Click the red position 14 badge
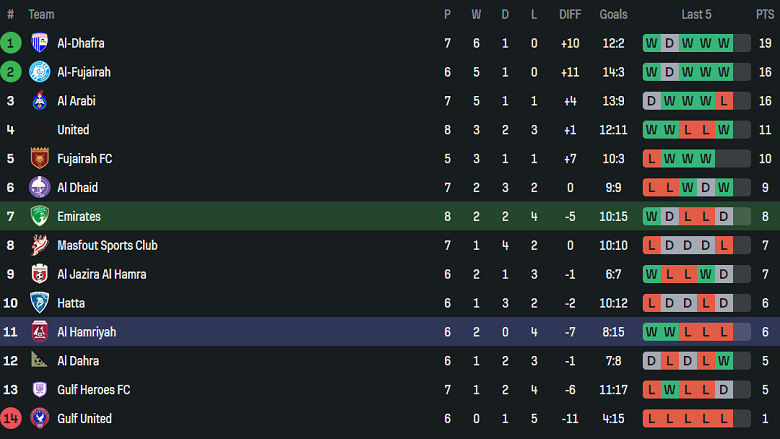Screen dimensions: 780x439 click(11, 418)
